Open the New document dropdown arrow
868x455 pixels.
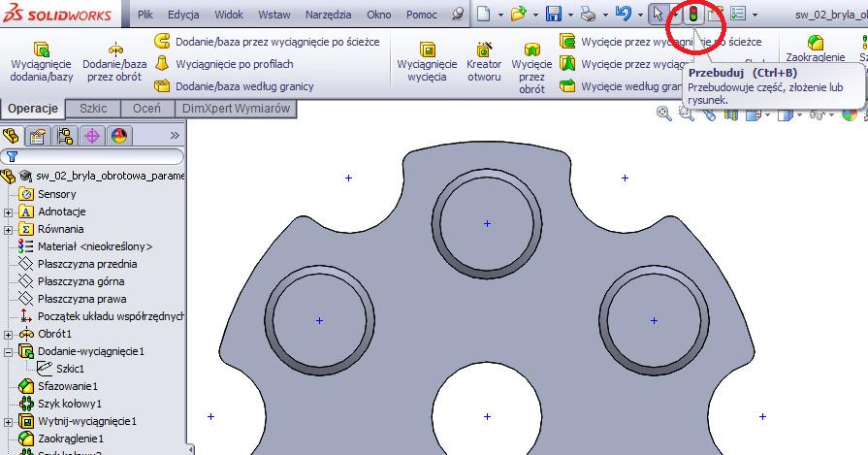(500, 16)
